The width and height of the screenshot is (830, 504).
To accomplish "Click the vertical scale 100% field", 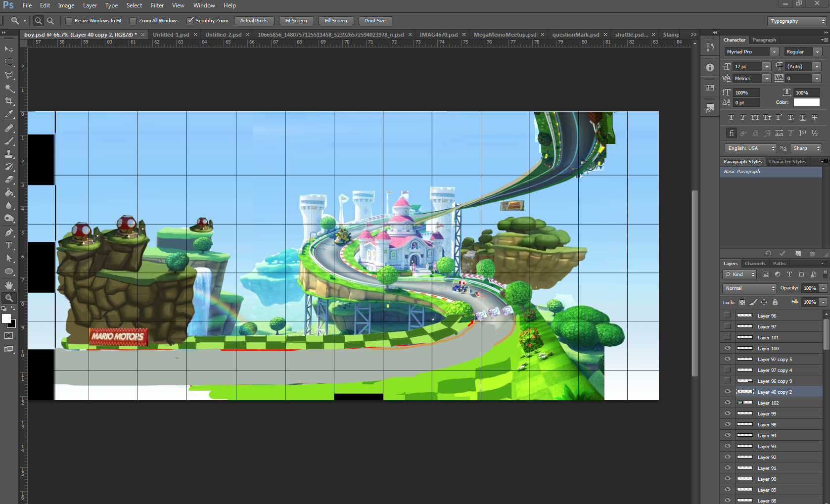I will point(746,93).
